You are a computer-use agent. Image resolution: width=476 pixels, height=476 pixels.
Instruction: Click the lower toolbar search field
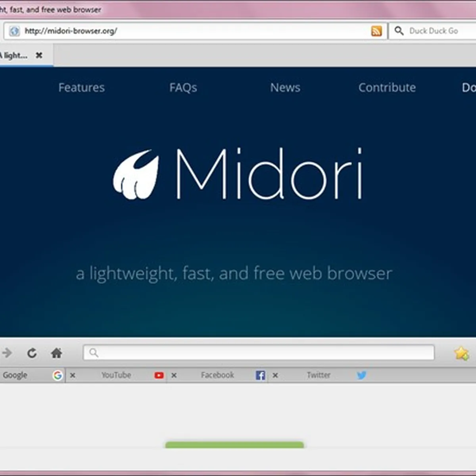pos(259,353)
